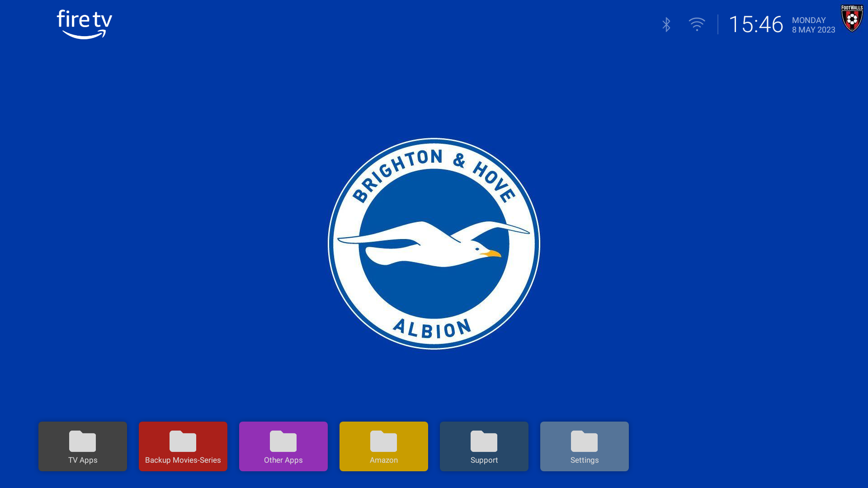Click the "TV Apps" text label
The image size is (868, 488).
pos(83,460)
